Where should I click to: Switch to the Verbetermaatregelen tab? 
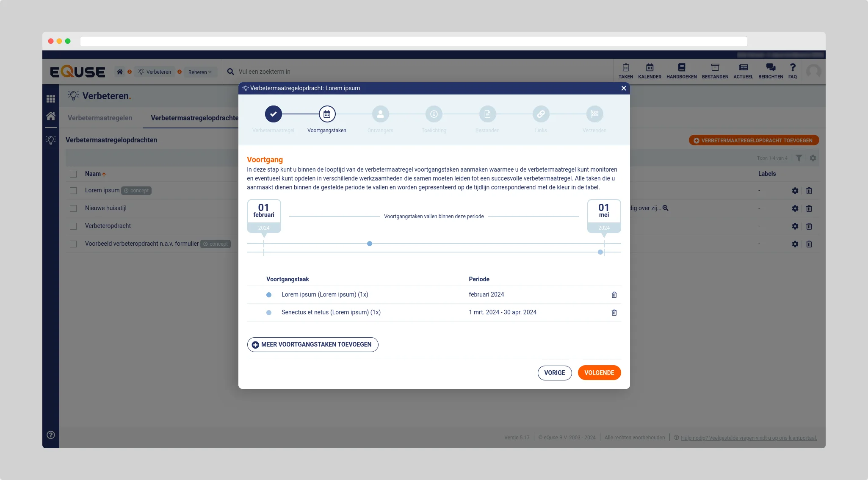[100, 118]
